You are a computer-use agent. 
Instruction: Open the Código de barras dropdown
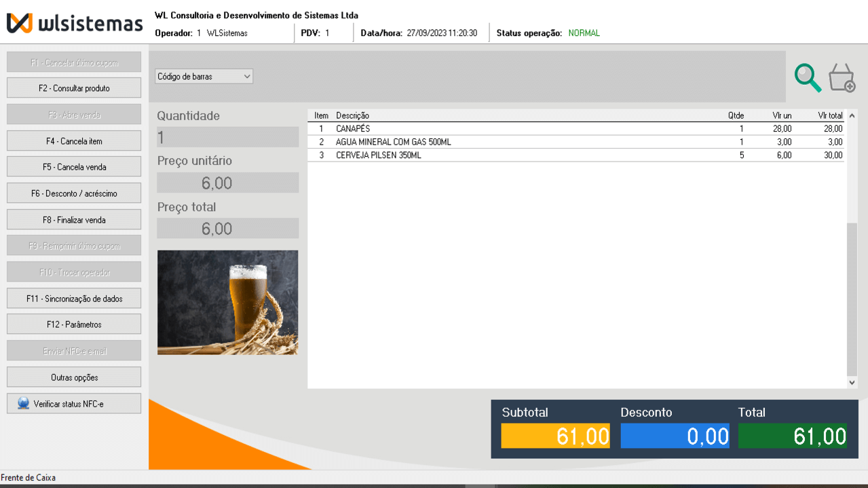(x=204, y=77)
